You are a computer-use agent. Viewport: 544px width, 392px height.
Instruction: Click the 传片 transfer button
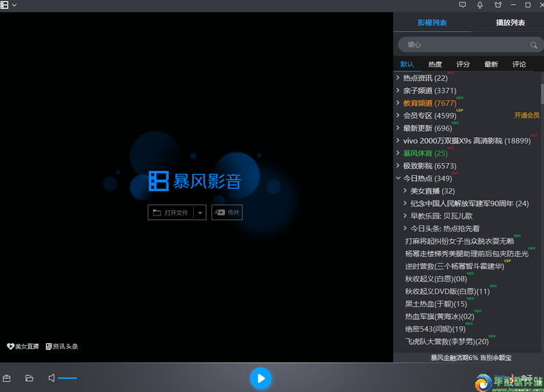click(x=227, y=213)
